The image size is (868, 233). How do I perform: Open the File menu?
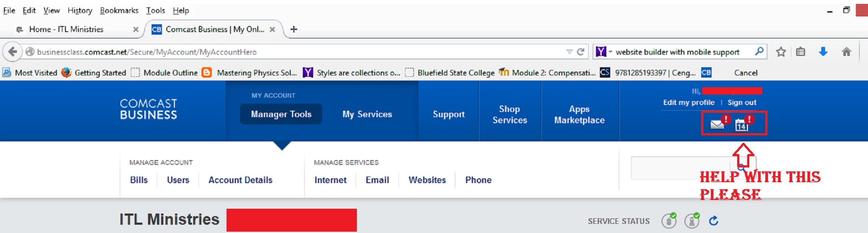(9, 10)
